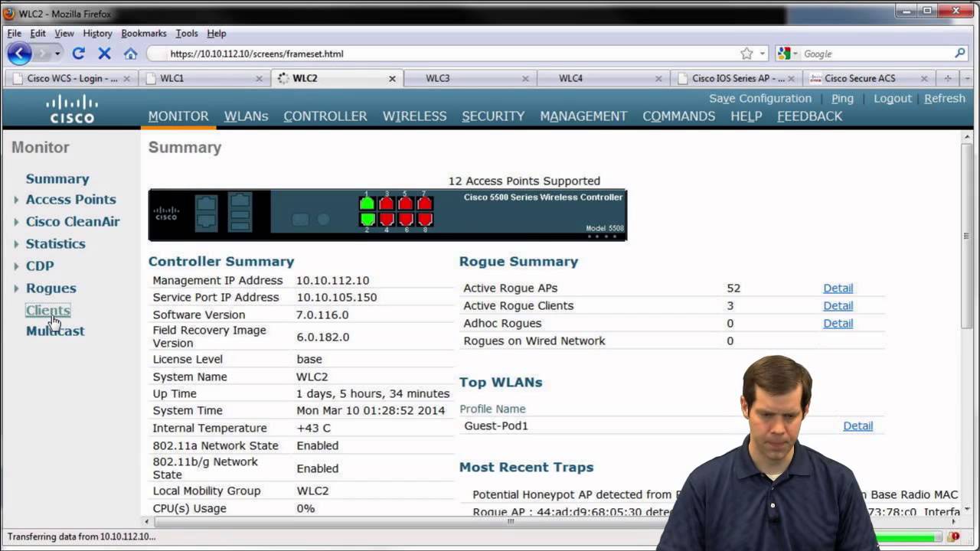This screenshot has width=980, height=551.
Task: Switch to the Cisco IOS Series AP tab
Action: coord(737,78)
